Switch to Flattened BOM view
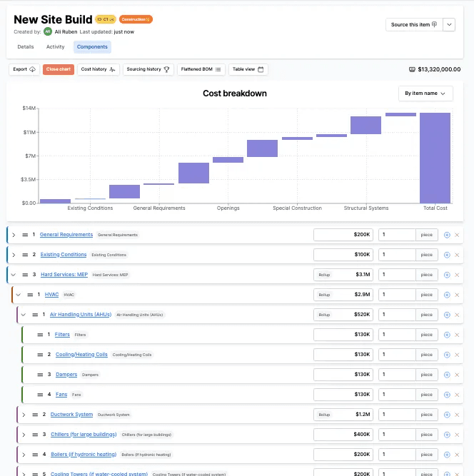474x476 pixels. pyautogui.click(x=201, y=69)
